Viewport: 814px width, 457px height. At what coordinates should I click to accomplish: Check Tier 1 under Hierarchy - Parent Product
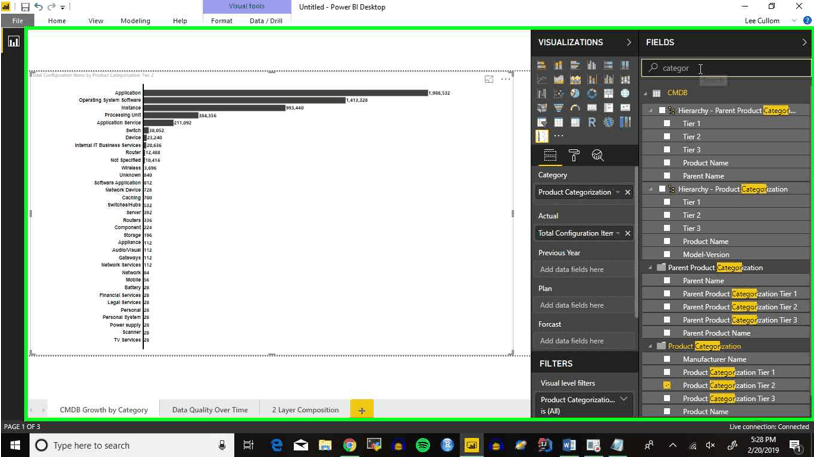(x=667, y=123)
